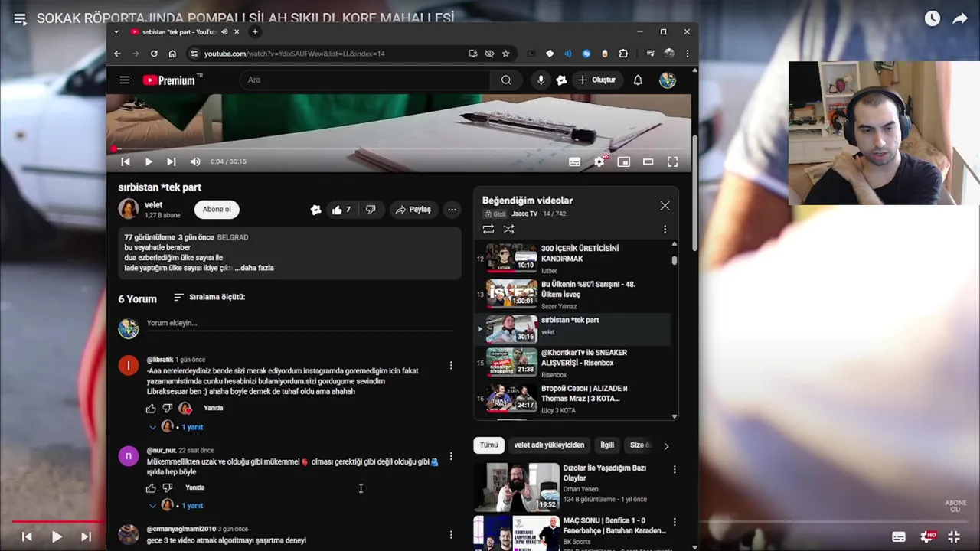
Task: Go to previous video in outer player
Action: tap(27, 537)
